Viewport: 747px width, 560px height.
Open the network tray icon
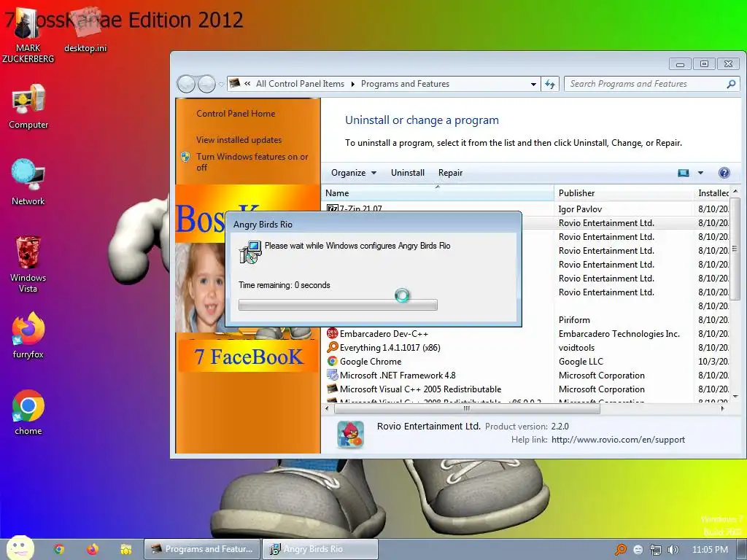pyautogui.click(x=656, y=550)
